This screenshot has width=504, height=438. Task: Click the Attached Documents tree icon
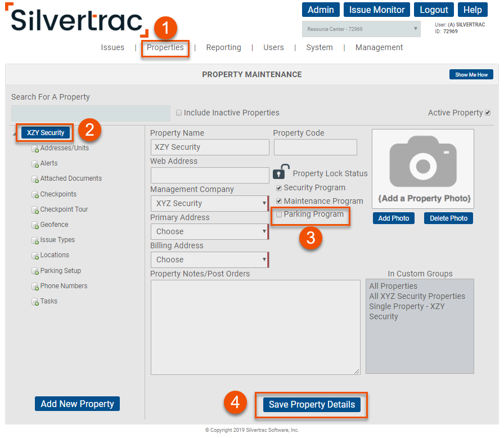pyautogui.click(x=35, y=179)
